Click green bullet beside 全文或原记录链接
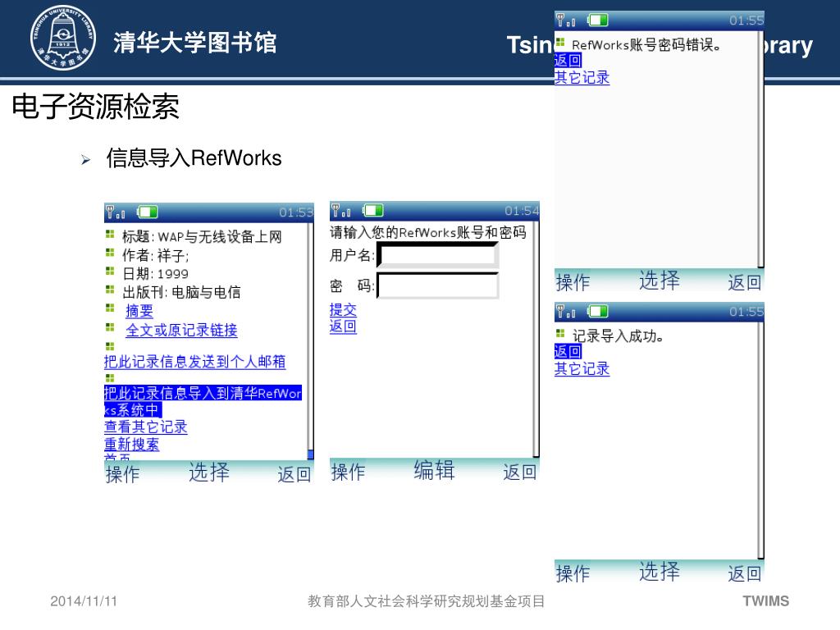Image resolution: width=840 pixels, height=630 pixels. click(110, 326)
